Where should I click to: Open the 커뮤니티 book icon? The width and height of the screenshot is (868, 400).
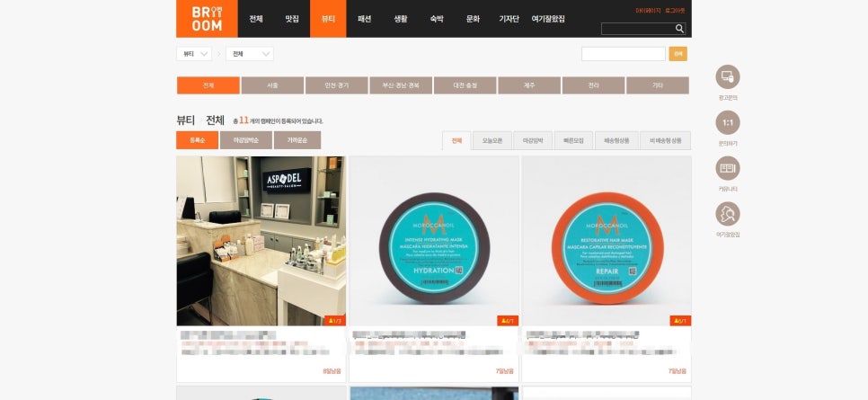[728, 168]
